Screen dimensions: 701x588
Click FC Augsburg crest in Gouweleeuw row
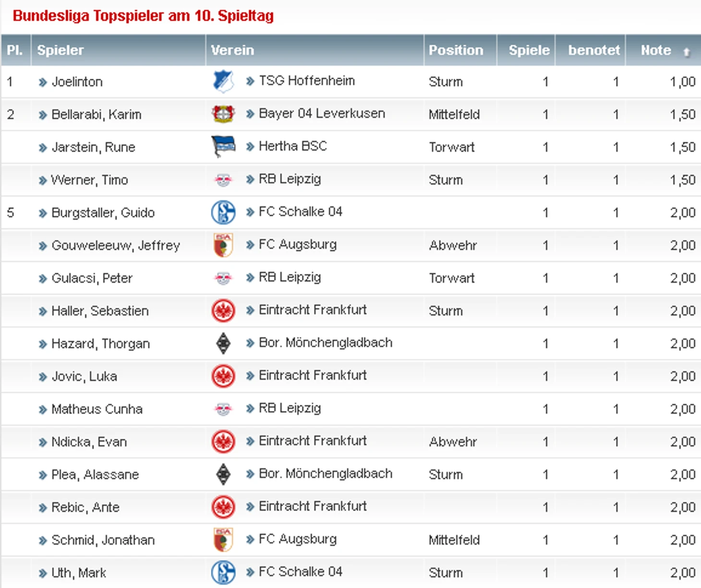pos(223,245)
